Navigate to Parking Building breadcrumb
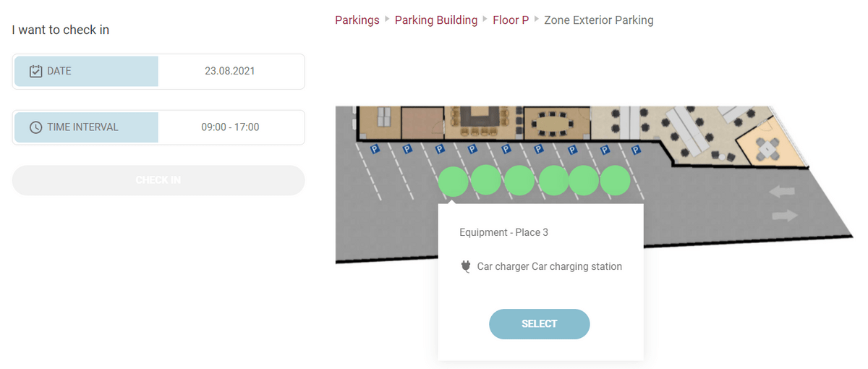 (436, 20)
